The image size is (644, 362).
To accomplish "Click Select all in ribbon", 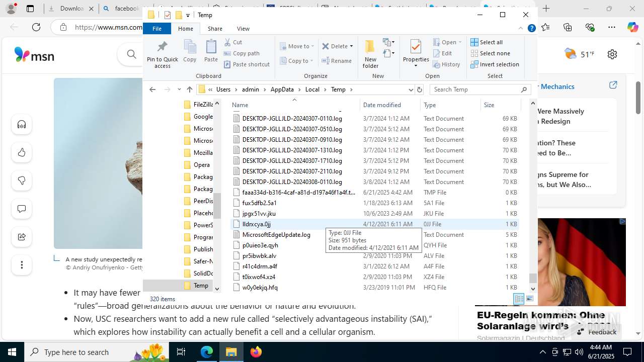I will coord(487,42).
